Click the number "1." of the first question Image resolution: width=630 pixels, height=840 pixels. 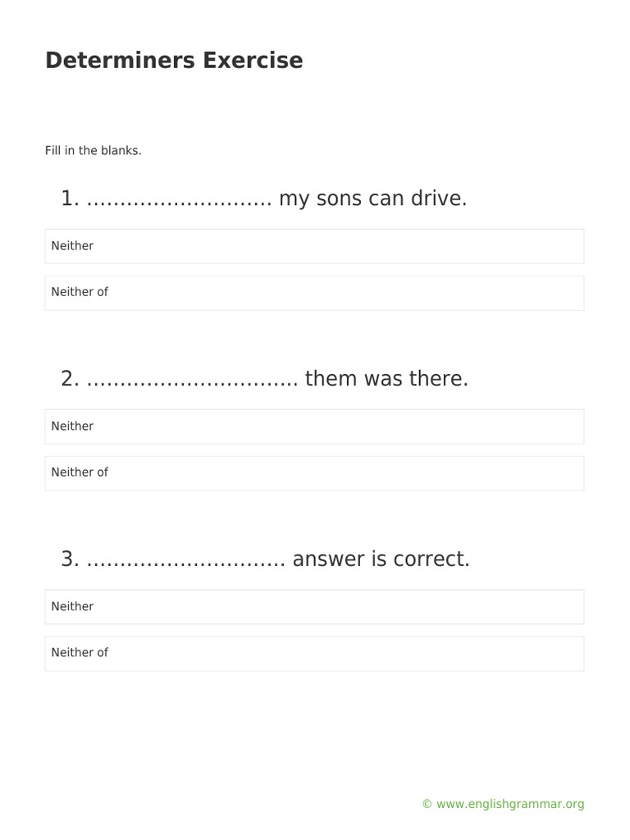(x=70, y=199)
